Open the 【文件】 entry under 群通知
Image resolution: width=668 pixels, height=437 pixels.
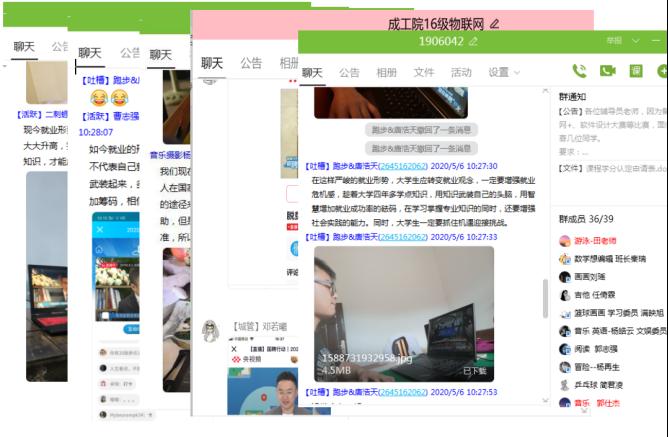coord(613,169)
